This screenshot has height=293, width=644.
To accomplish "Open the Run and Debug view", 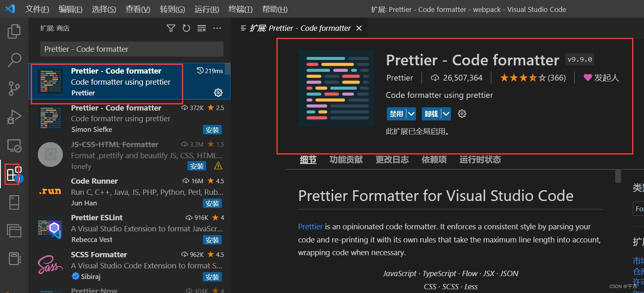I will pos(14,117).
